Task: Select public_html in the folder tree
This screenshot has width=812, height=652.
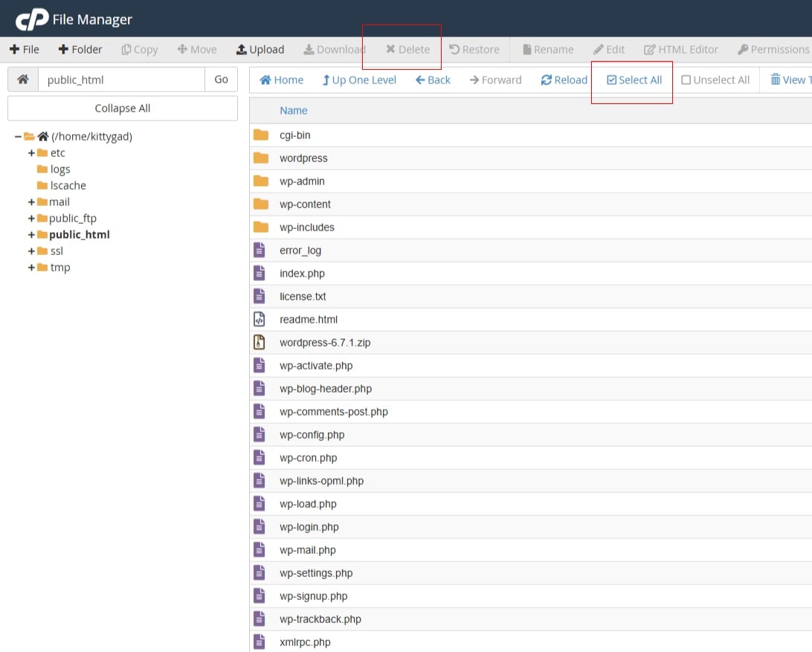Action: (x=80, y=235)
